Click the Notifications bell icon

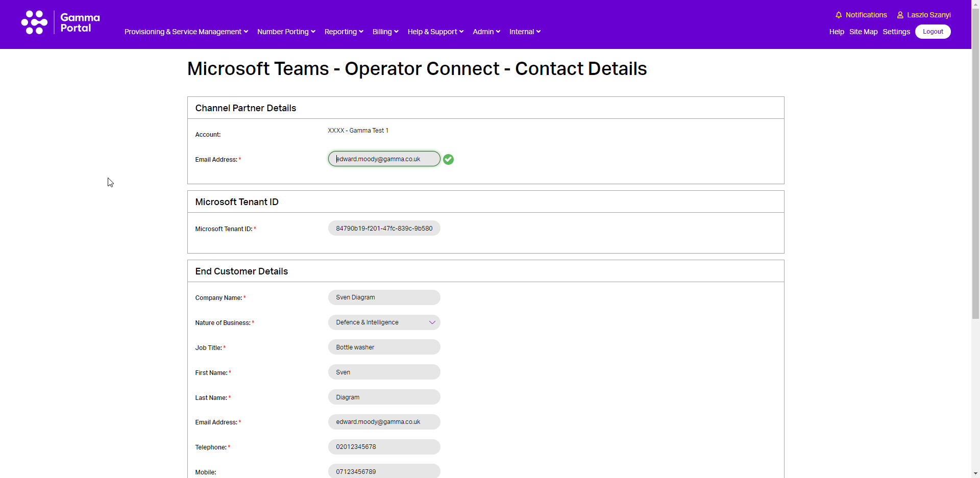839,15
